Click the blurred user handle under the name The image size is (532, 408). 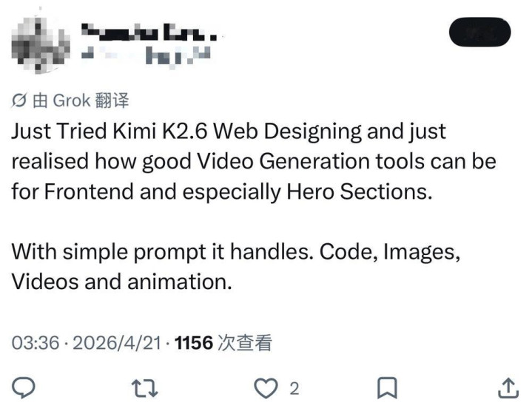point(147,55)
